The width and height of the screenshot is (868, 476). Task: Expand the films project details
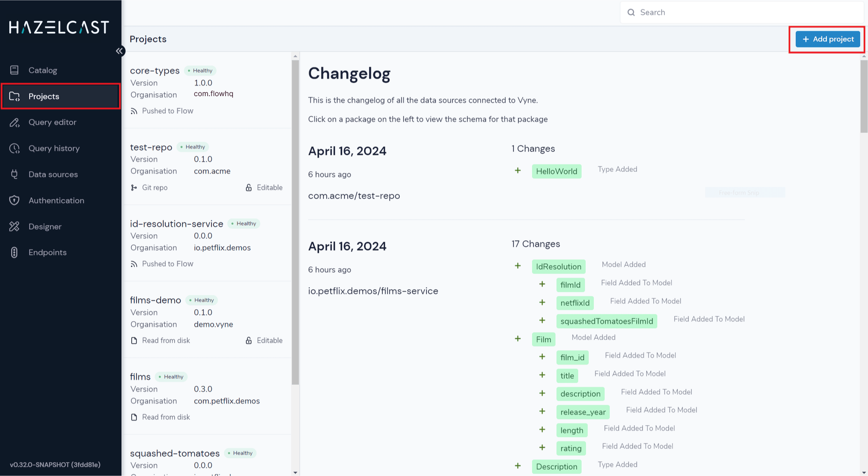pos(140,376)
